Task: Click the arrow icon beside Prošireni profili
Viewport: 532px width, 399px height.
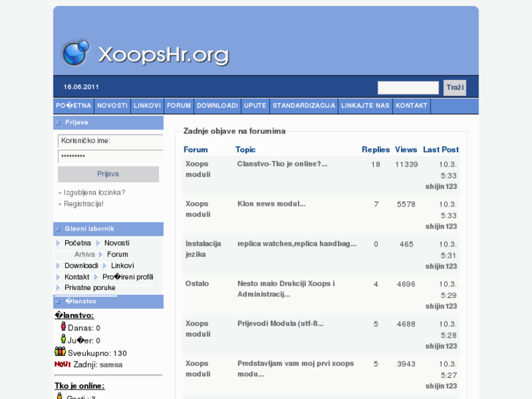Action: (x=97, y=277)
